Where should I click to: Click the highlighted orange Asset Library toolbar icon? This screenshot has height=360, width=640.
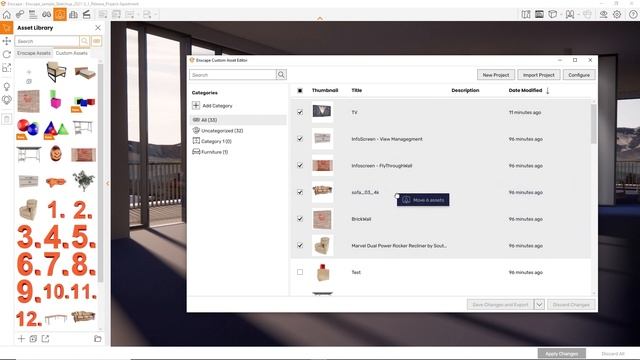pyautogui.click(x=60, y=15)
